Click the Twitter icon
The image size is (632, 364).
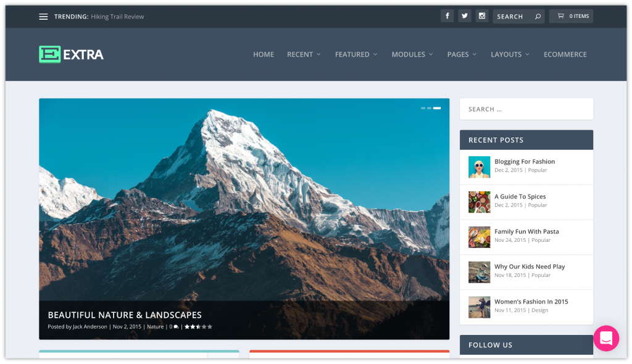point(464,15)
